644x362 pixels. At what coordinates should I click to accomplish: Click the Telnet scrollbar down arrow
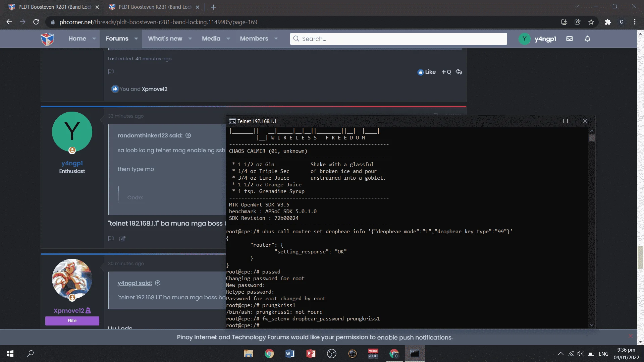(592, 325)
